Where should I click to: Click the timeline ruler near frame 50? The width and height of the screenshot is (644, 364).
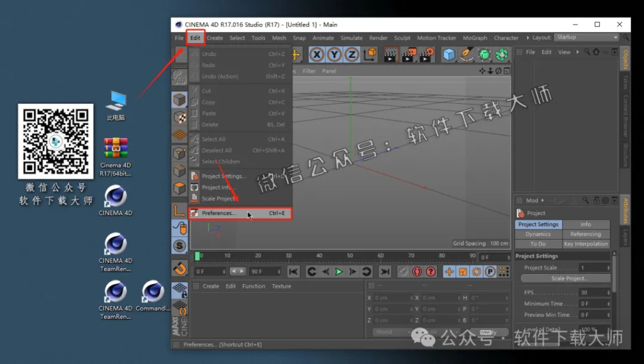click(x=350, y=256)
